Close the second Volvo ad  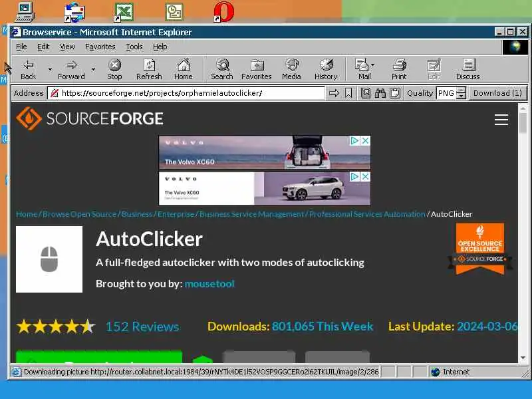pos(365,176)
